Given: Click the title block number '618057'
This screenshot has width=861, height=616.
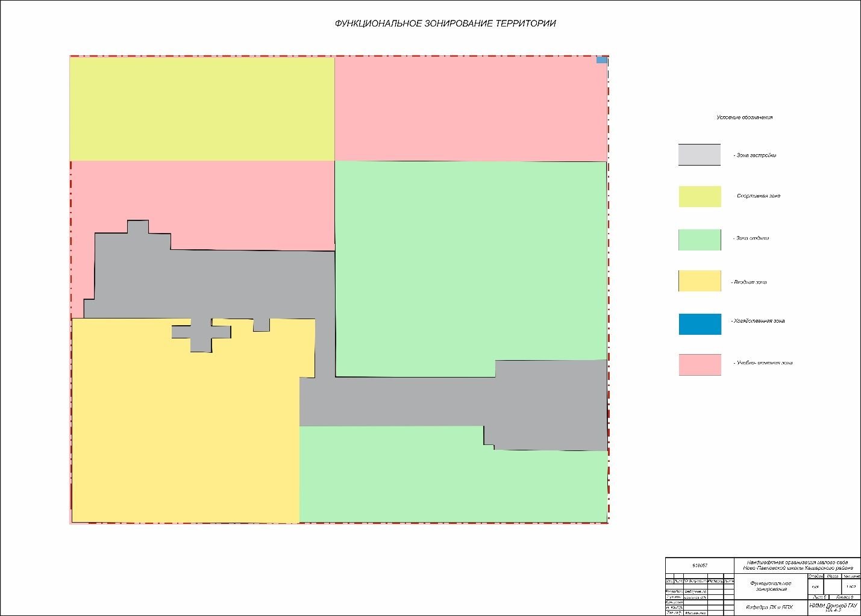Looking at the screenshot, I should tap(700, 565).
